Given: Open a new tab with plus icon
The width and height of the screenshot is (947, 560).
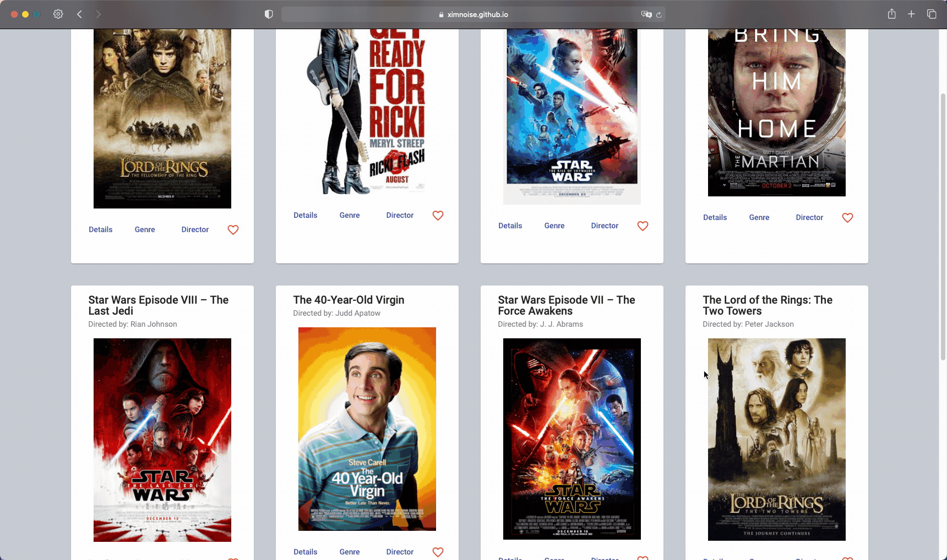Looking at the screenshot, I should point(911,14).
